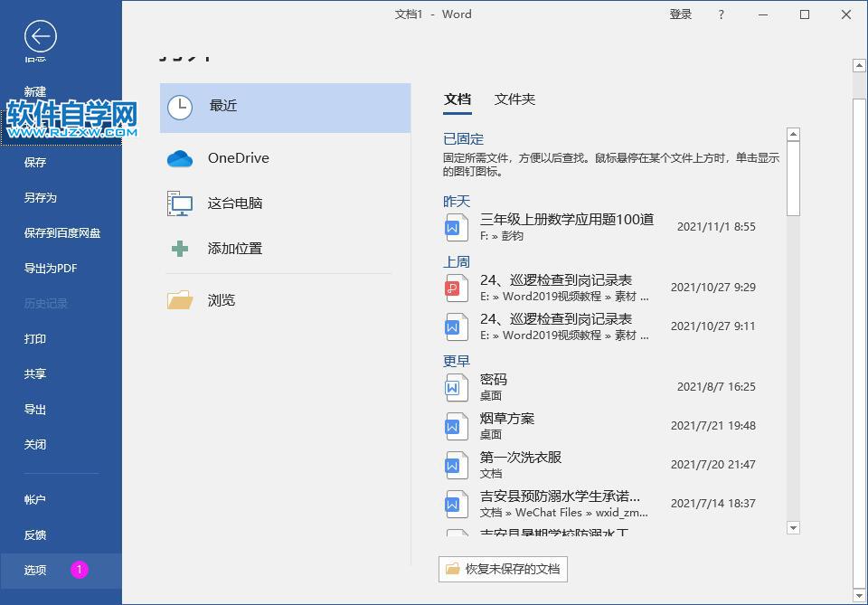
Task: Open Help via the question mark icon
Action: click(x=721, y=14)
